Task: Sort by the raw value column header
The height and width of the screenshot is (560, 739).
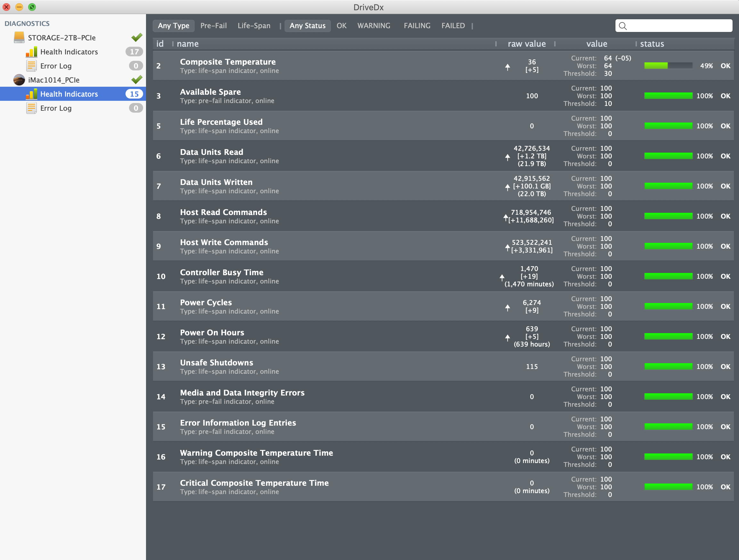Action: point(526,44)
